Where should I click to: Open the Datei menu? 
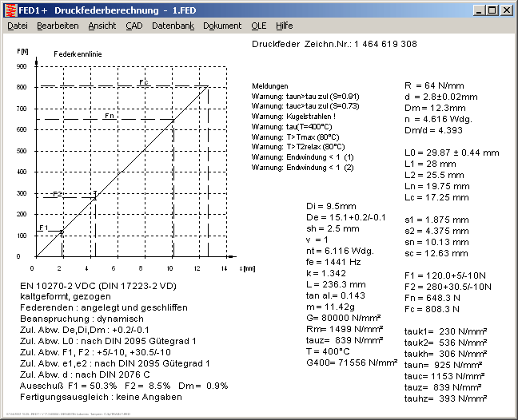pyautogui.click(x=18, y=26)
